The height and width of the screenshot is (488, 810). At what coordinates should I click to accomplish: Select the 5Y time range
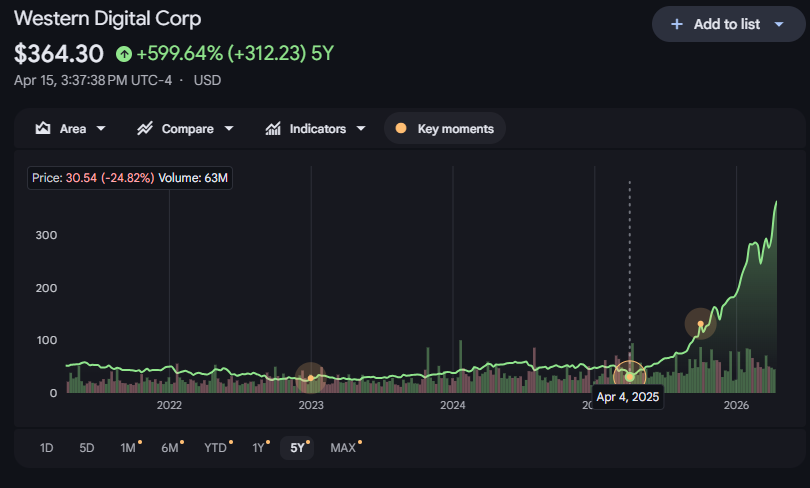point(297,448)
